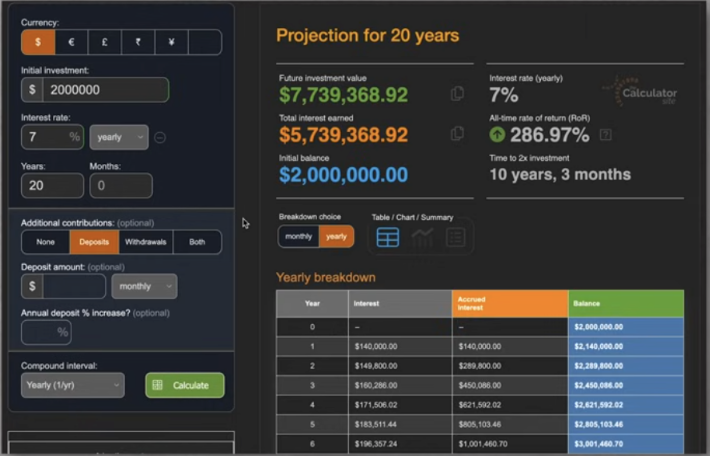Image resolution: width=710 pixels, height=456 pixels.
Task: Click the $149,800.00 interest cell
Action: (400, 366)
